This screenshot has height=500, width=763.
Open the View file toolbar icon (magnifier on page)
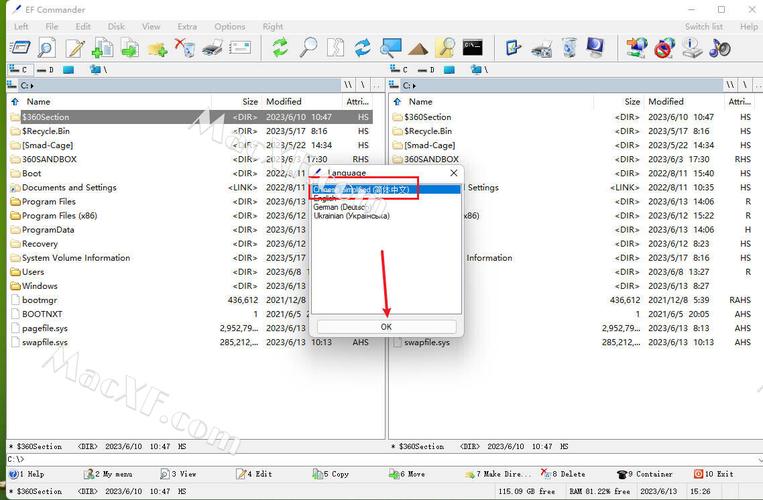(x=47, y=48)
